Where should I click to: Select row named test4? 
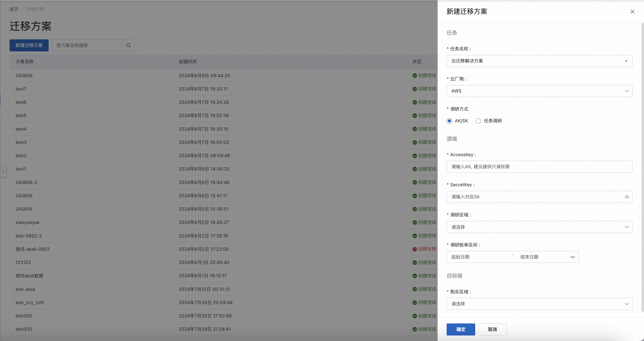tap(224, 129)
